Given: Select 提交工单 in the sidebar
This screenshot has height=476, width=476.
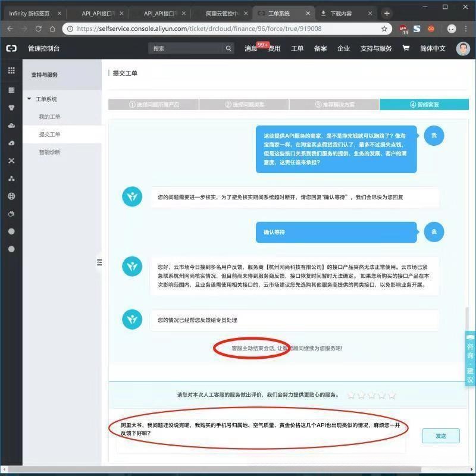Looking at the screenshot, I should [49, 134].
